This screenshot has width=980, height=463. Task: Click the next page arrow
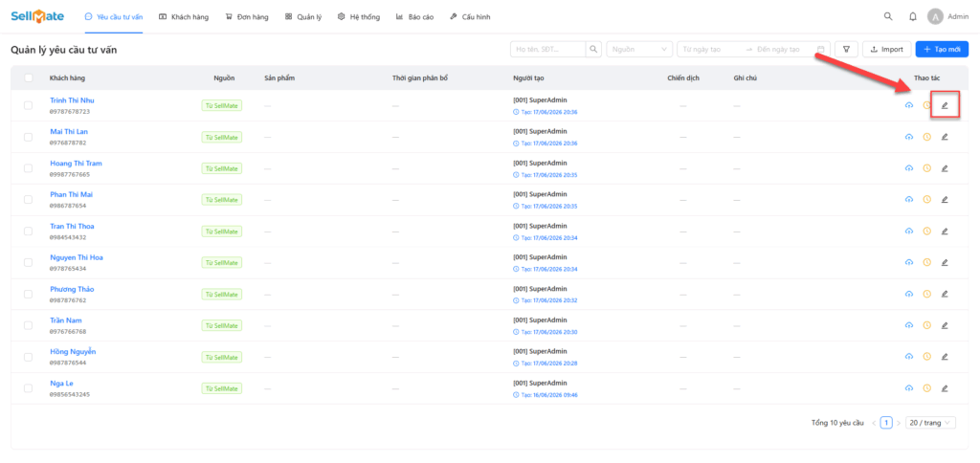point(899,423)
